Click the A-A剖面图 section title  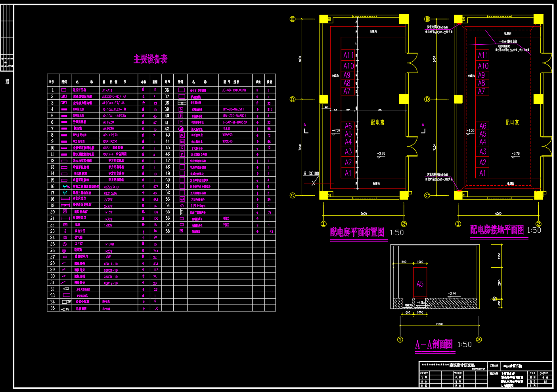[x=434, y=344]
